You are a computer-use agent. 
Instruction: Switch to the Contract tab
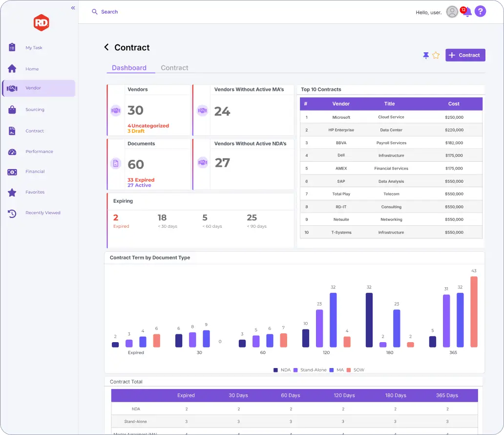(x=174, y=68)
